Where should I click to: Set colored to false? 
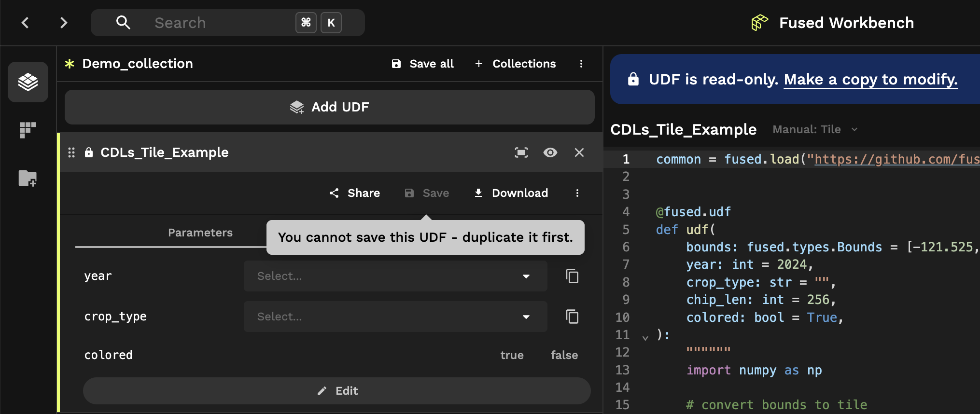[x=564, y=355]
